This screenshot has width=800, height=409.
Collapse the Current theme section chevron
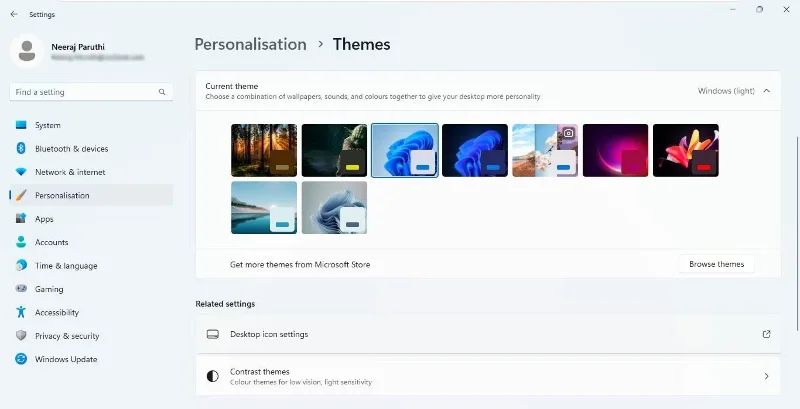[766, 91]
